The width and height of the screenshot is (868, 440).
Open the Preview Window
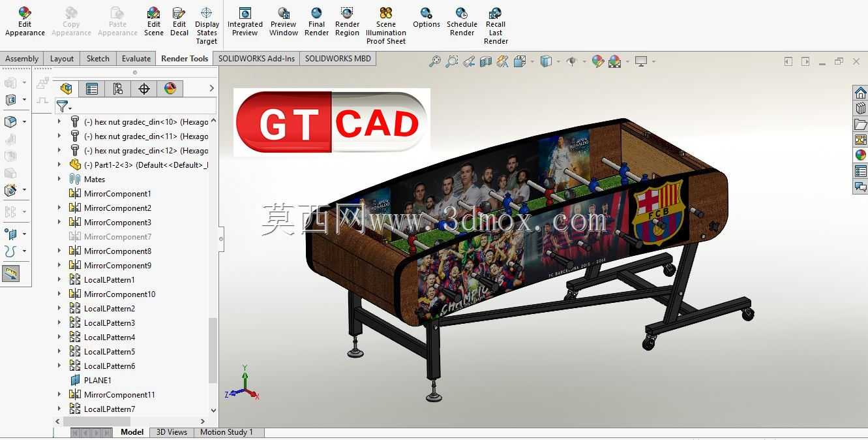click(284, 22)
